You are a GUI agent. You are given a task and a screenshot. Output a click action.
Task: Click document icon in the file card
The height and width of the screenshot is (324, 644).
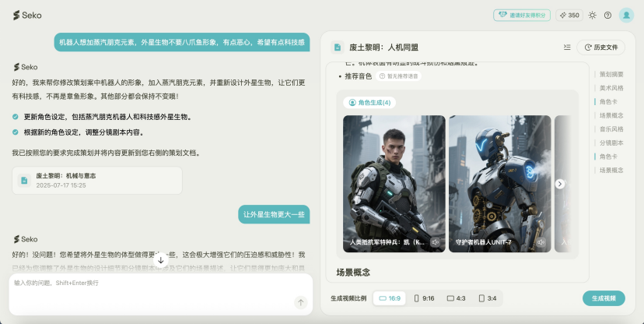[24, 180]
